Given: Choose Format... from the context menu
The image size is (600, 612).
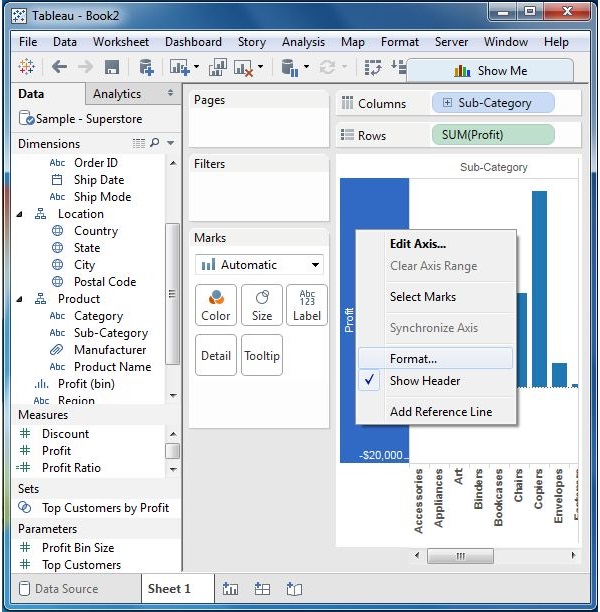Looking at the screenshot, I should click(414, 358).
